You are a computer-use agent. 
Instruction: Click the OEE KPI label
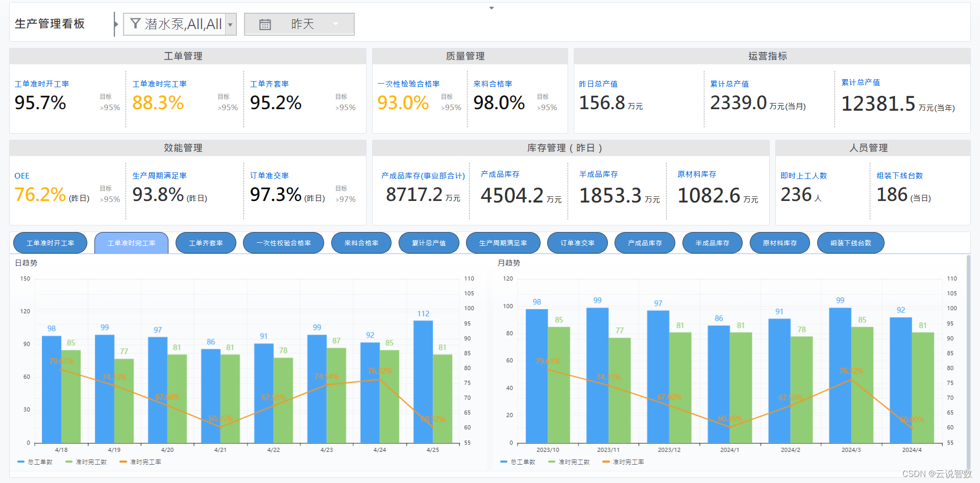[x=22, y=175]
